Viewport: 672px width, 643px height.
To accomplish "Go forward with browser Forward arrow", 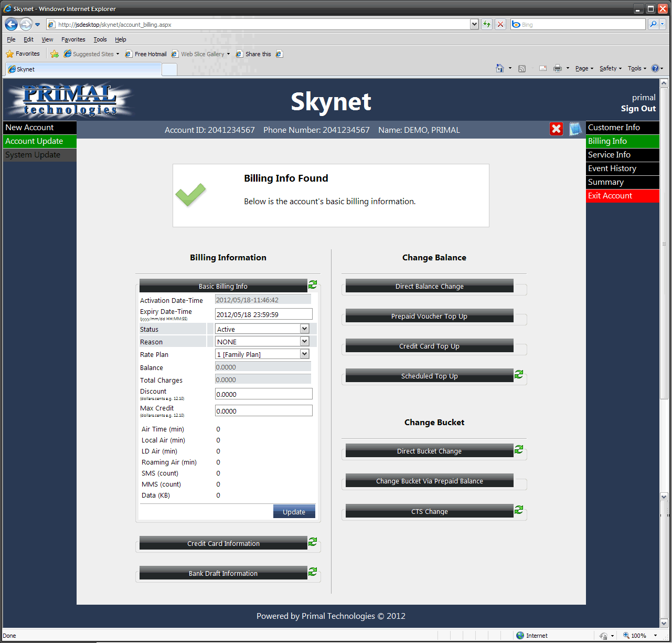I will pos(26,24).
